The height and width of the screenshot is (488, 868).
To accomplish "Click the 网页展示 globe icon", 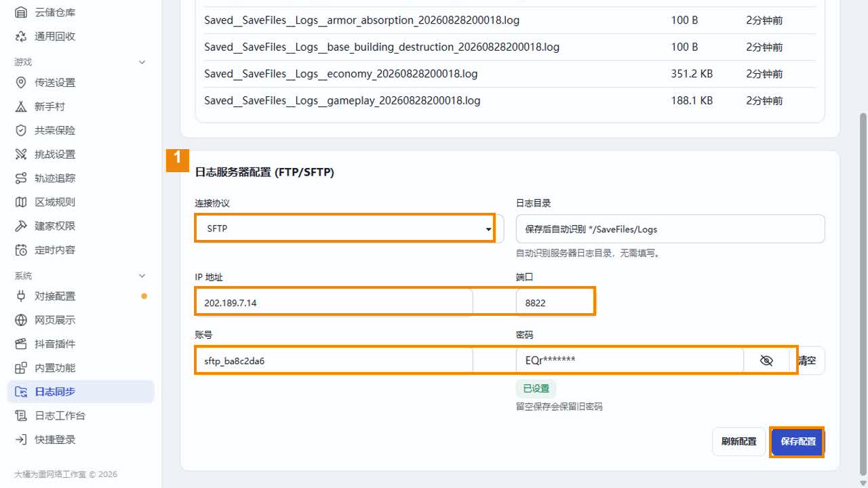I will tap(21, 320).
